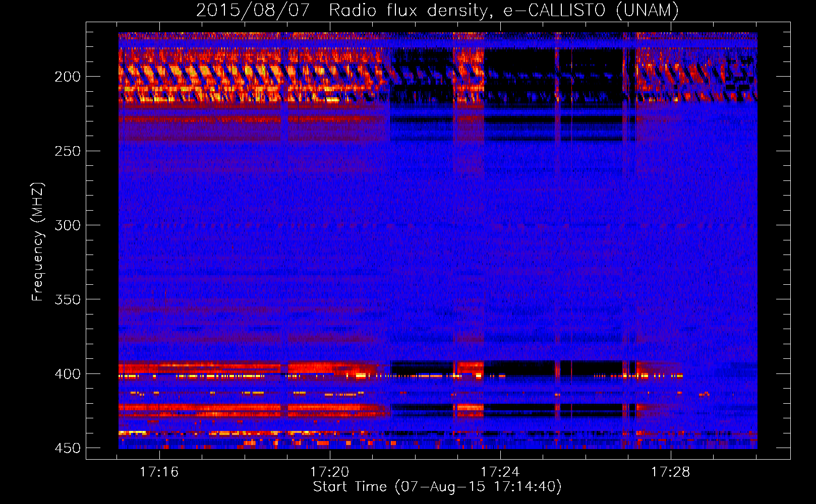This screenshot has height=504, width=816.
Task: Click the 17:24 time tick label
Action: tap(500, 472)
